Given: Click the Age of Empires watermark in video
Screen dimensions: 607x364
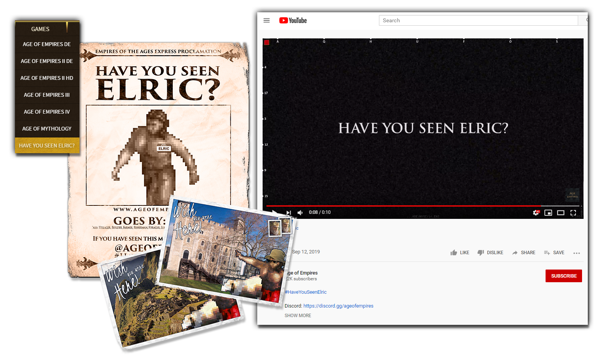Looking at the screenshot, I should tap(572, 195).
